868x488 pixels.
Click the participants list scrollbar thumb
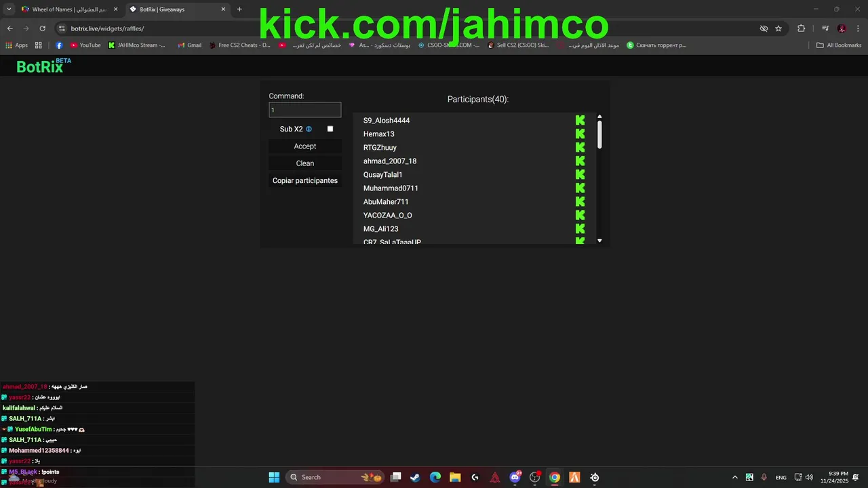599,135
